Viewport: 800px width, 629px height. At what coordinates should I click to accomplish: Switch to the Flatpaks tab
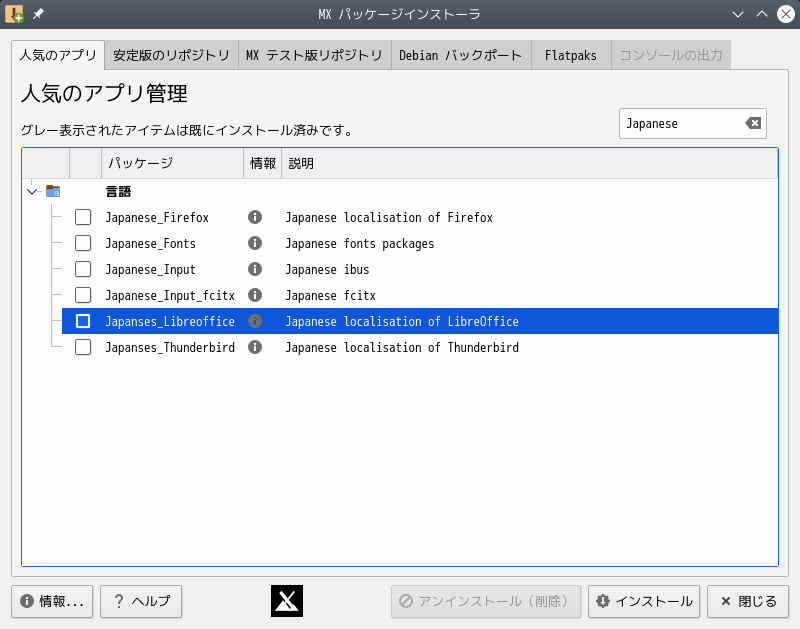(x=571, y=55)
